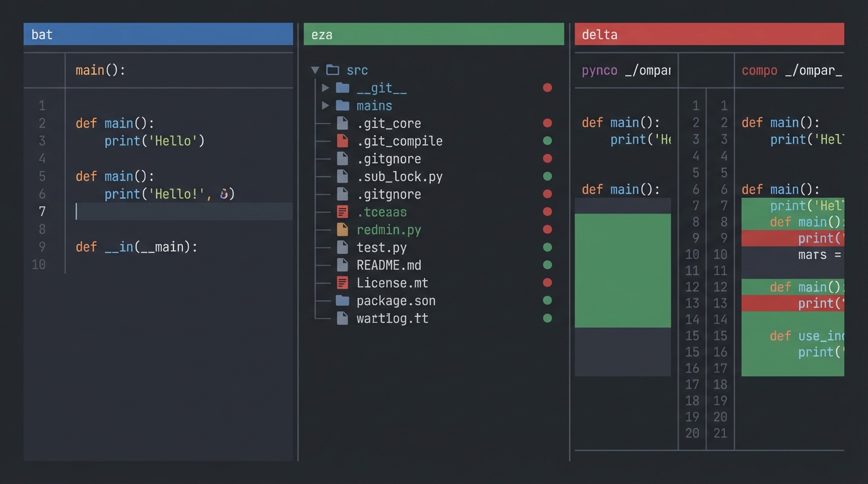Click the green status dot beside README.md
This screenshot has width=868, height=484.
tap(548, 265)
